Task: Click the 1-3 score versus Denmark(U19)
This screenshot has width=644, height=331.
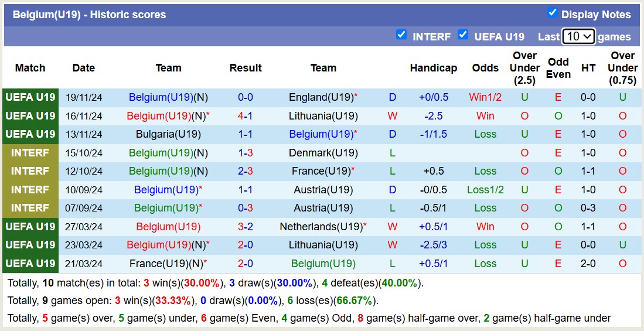Action: 245,153
